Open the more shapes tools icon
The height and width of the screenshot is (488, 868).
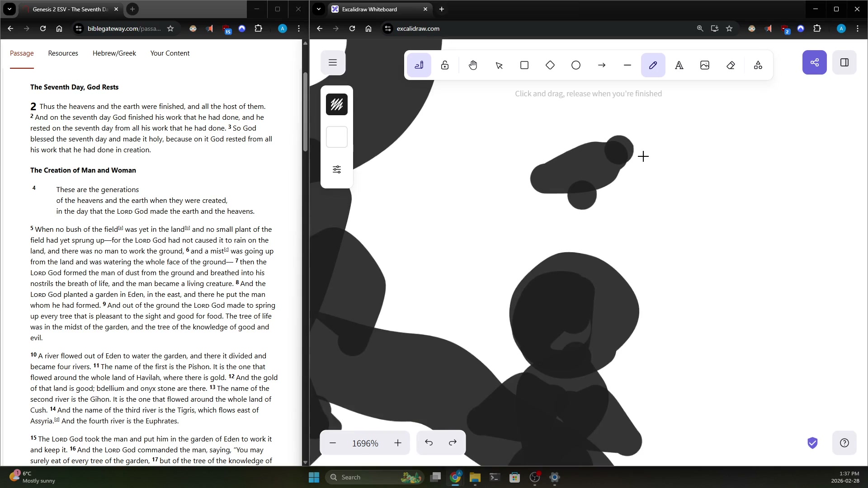coord(758,66)
